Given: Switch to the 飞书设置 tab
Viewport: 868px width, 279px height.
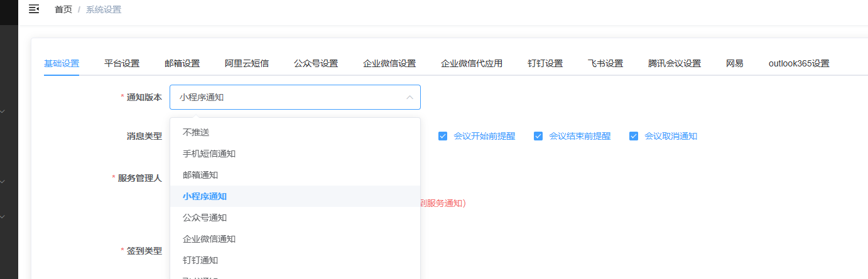Looking at the screenshot, I should [x=605, y=63].
